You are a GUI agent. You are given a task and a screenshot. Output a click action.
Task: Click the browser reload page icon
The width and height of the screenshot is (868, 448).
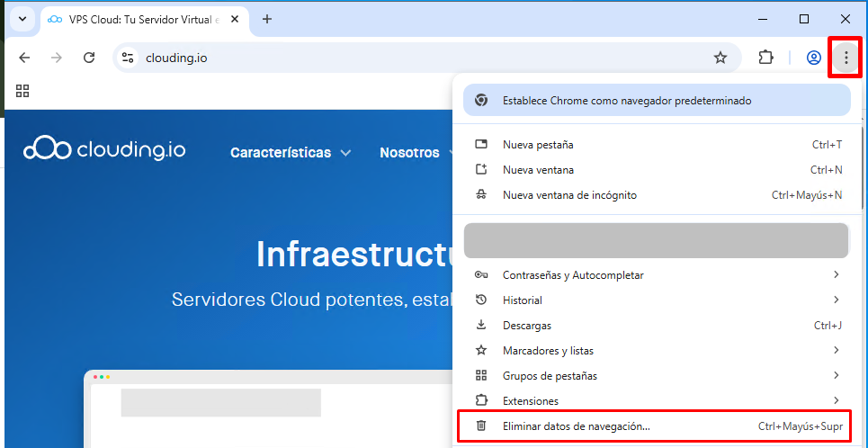click(x=89, y=58)
